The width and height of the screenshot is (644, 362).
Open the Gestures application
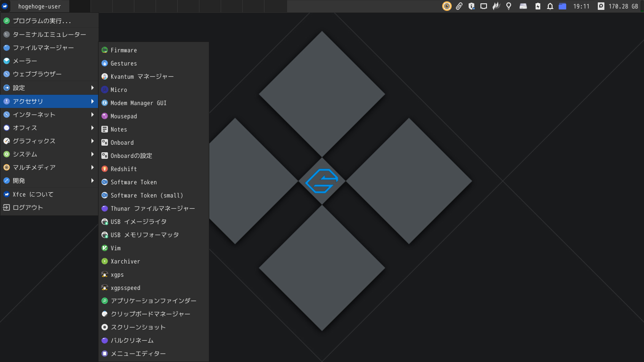point(154,63)
